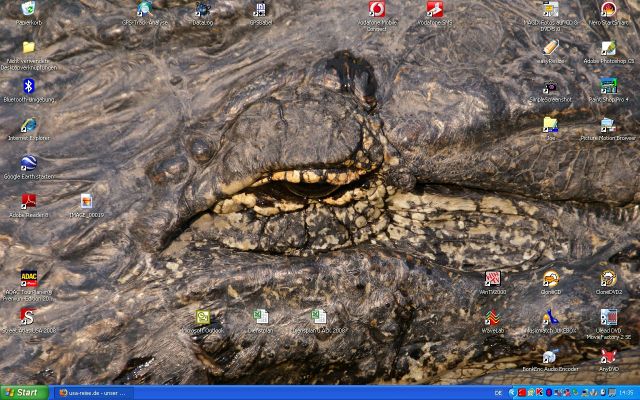Open the MAGIX Fotos auf CD & DVD icon

coord(551,9)
